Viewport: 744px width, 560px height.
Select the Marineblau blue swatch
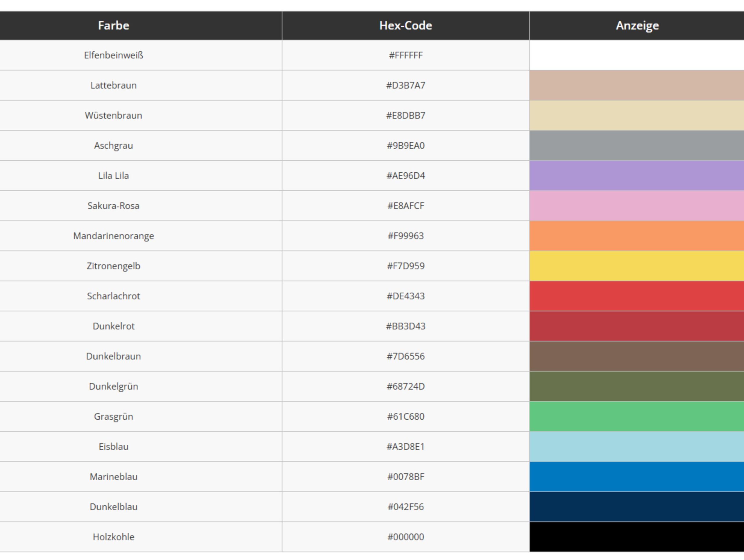pyautogui.click(x=636, y=477)
